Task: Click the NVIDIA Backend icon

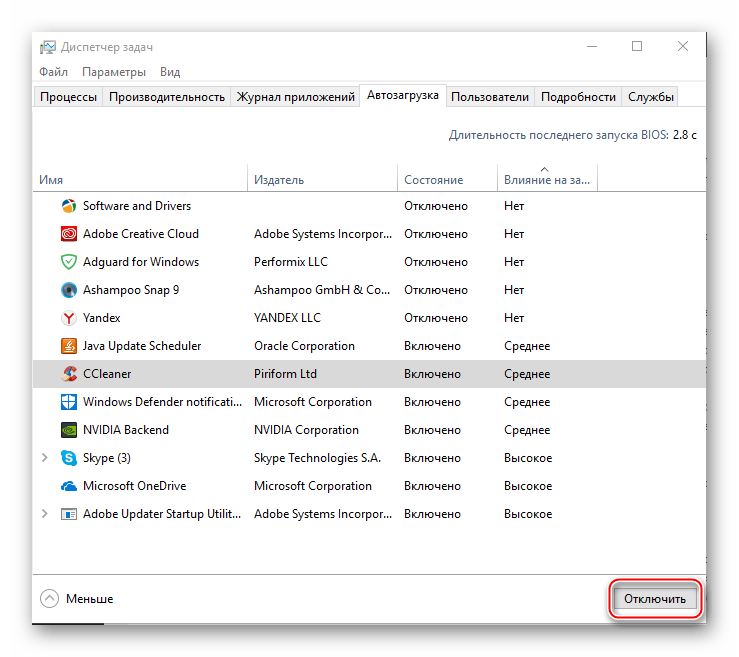Action: point(69,430)
